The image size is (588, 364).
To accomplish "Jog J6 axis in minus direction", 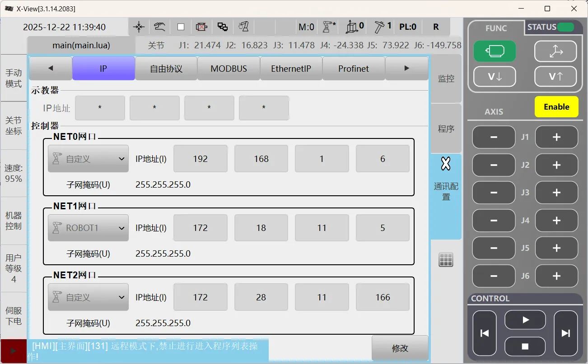I will coord(494,276).
